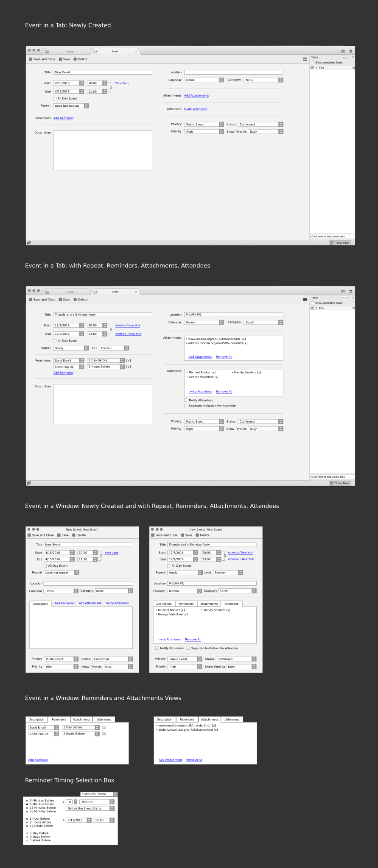Click Delete in newly created tab mockup toolbar
The width and height of the screenshot is (378, 868).
pos(80,59)
